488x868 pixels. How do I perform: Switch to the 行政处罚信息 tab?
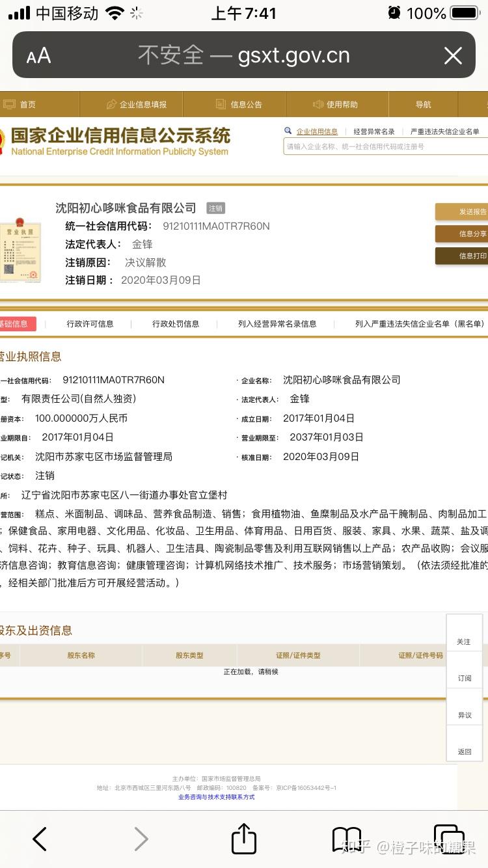click(x=176, y=323)
